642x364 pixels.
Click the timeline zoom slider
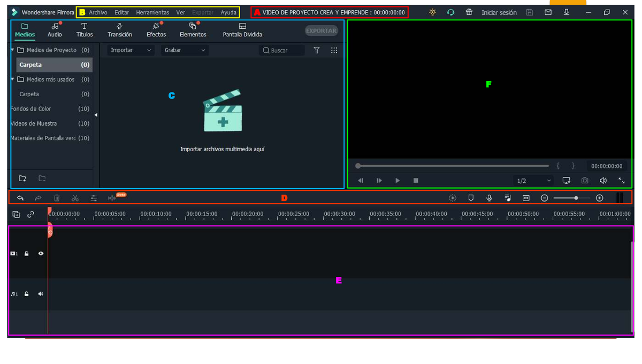(572, 198)
